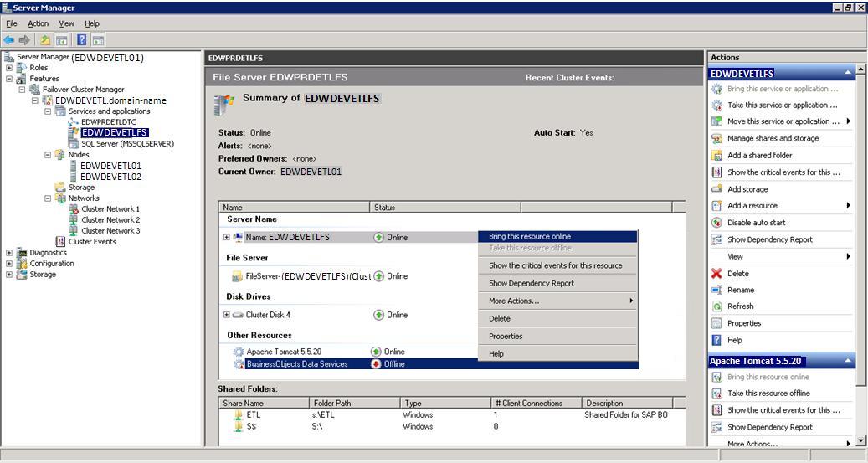868x463 pixels.
Task: Open the Help menu in menu bar
Action: click(92, 23)
